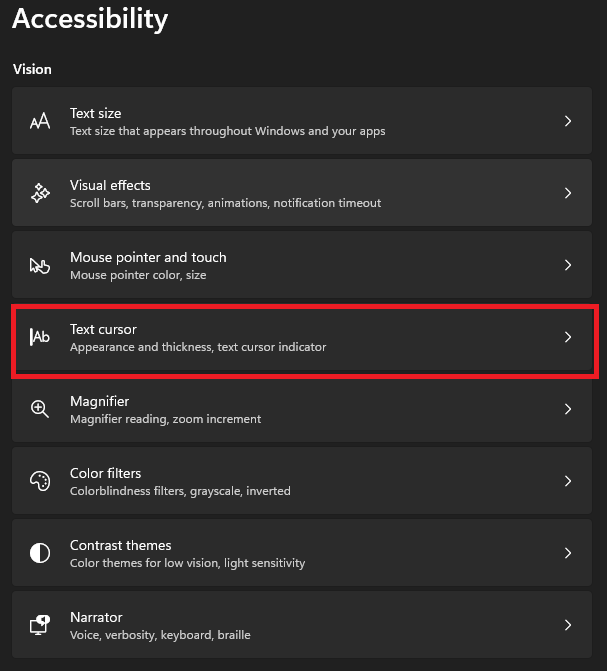Open the Text size settings label
The width and height of the screenshot is (607, 671).
click(x=96, y=113)
